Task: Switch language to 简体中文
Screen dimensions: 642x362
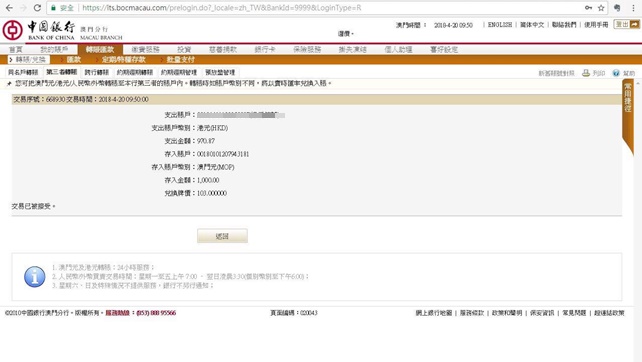Action: pyautogui.click(x=532, y=25)
